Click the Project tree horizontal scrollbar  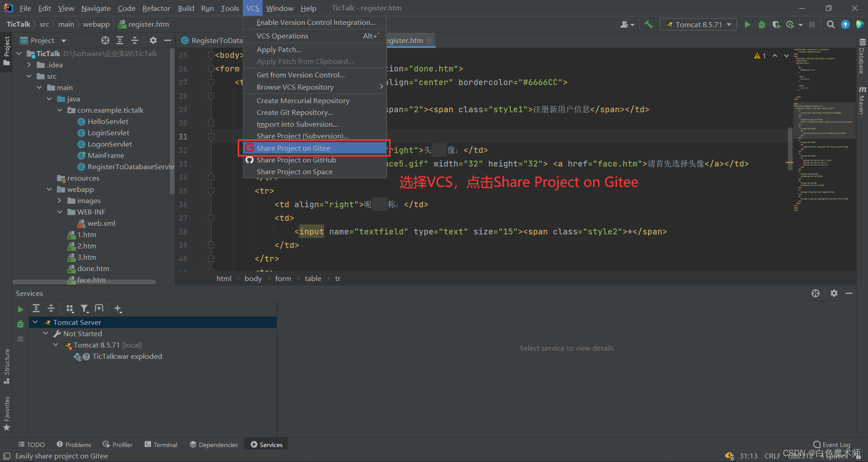tap(84, 282)
